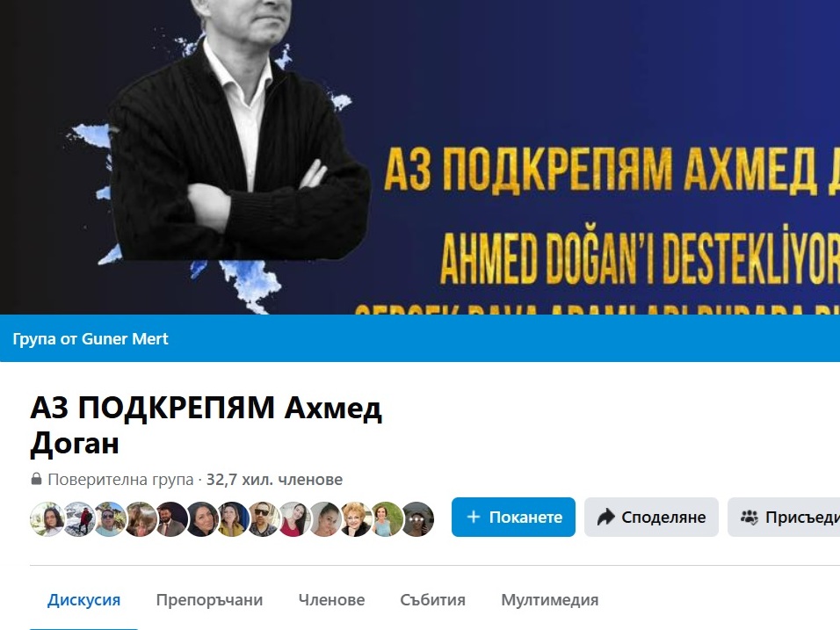Show the Мултимедия tab
The image size is (840, 630).
pos(550,600)
